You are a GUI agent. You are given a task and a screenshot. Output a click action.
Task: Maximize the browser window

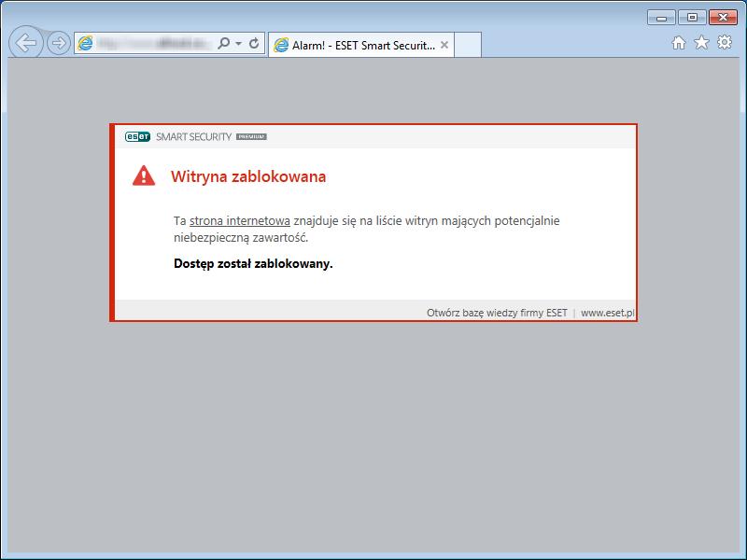click(x=692, y=18)
